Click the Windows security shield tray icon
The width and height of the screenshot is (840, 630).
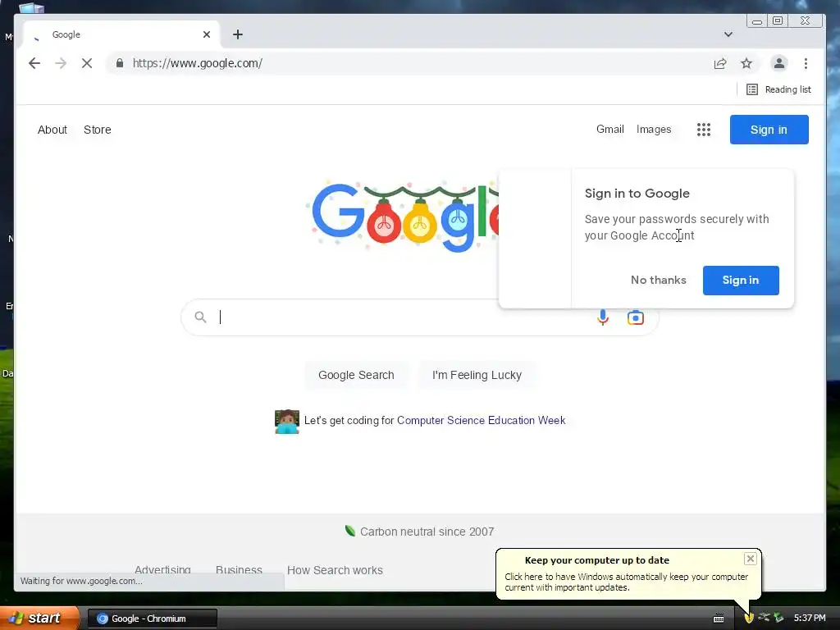(x=749, y=619)
